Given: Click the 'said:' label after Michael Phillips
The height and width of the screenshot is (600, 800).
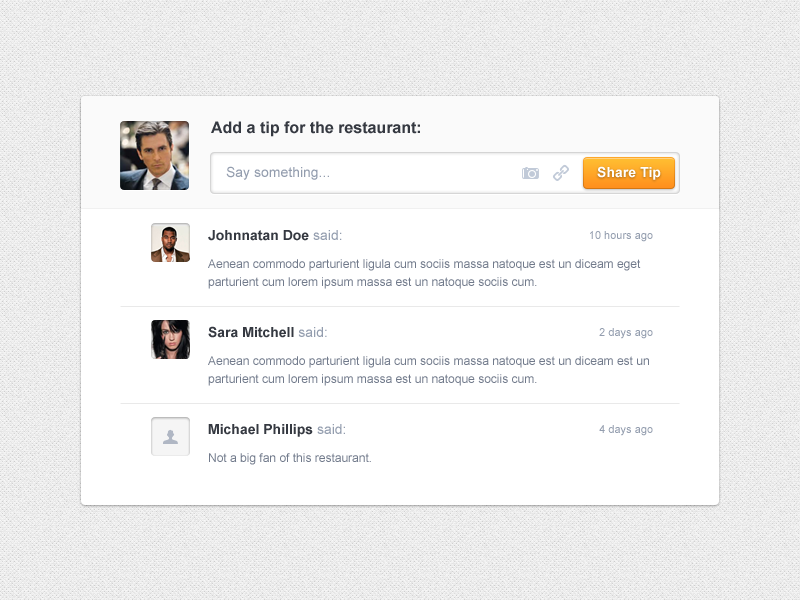Looking at the screenshot, I should 331,430.
